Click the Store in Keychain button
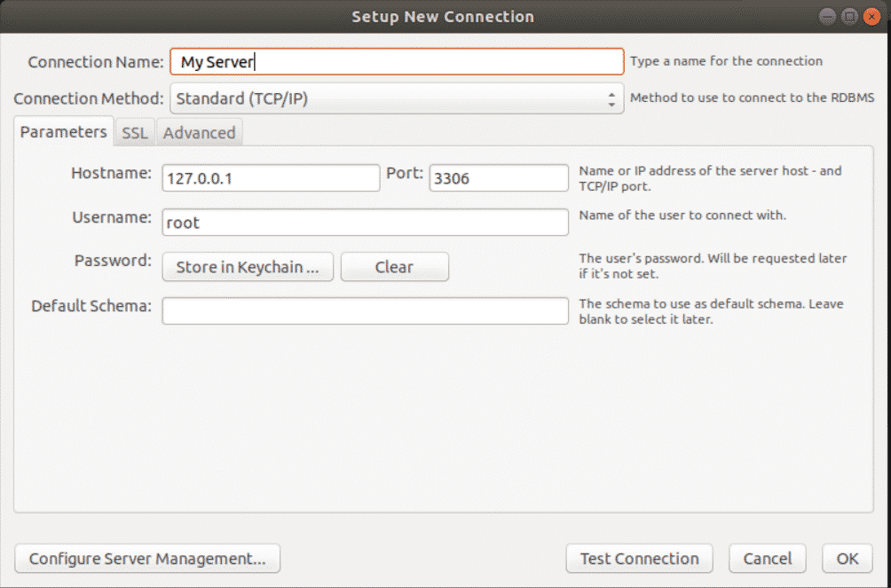This screenshot has height=588, width=891. tap(247, 267)
